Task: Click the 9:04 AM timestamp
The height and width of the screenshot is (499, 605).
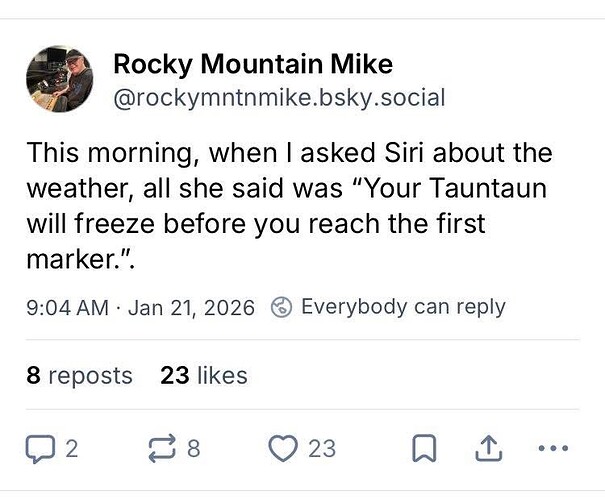Action: [67, 307]
